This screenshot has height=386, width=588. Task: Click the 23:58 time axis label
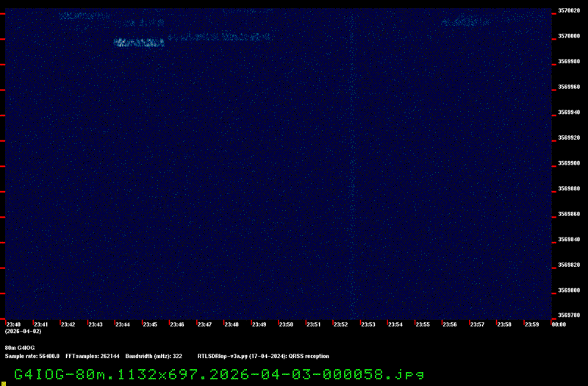(x=504, y=324)
